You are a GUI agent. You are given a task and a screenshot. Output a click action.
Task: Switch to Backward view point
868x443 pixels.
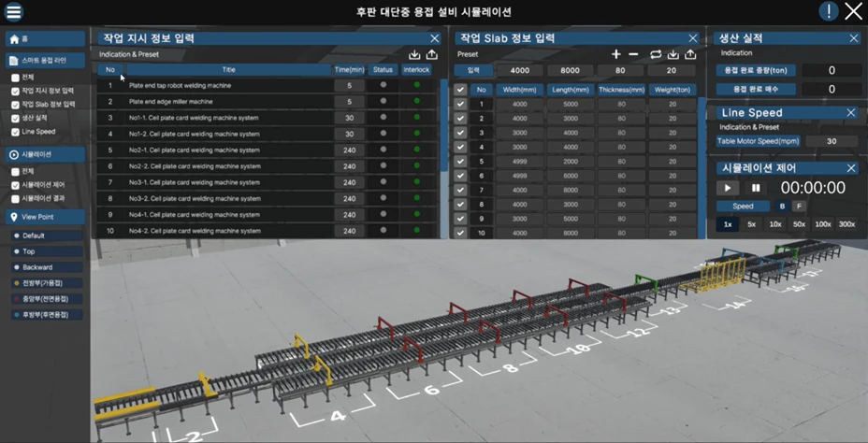point(47,267)
